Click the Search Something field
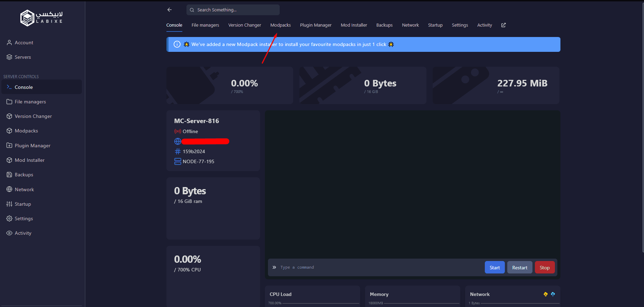Viewport: 644px width, 307px height. pos(233,10)
